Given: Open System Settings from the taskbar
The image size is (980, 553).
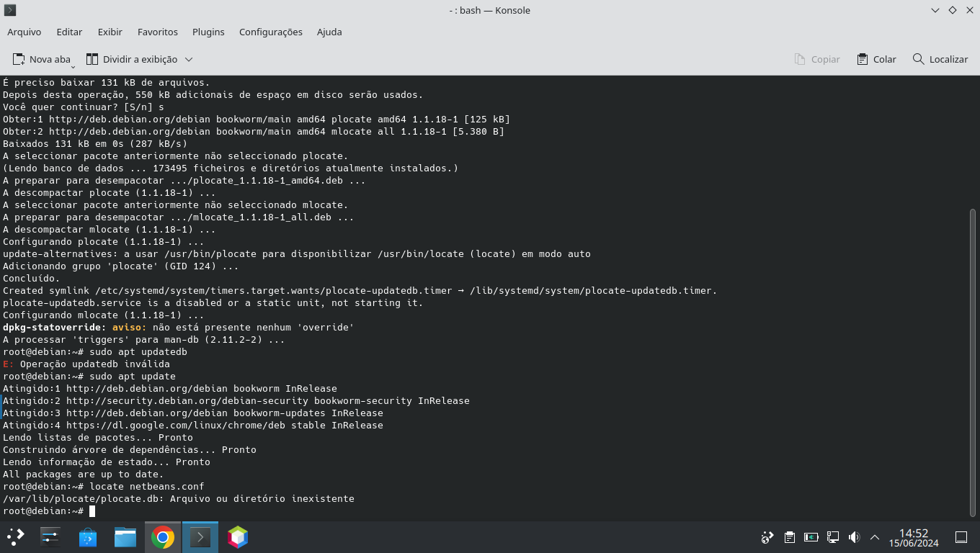Looking at the screenshot, I should [x=50, y=536].
